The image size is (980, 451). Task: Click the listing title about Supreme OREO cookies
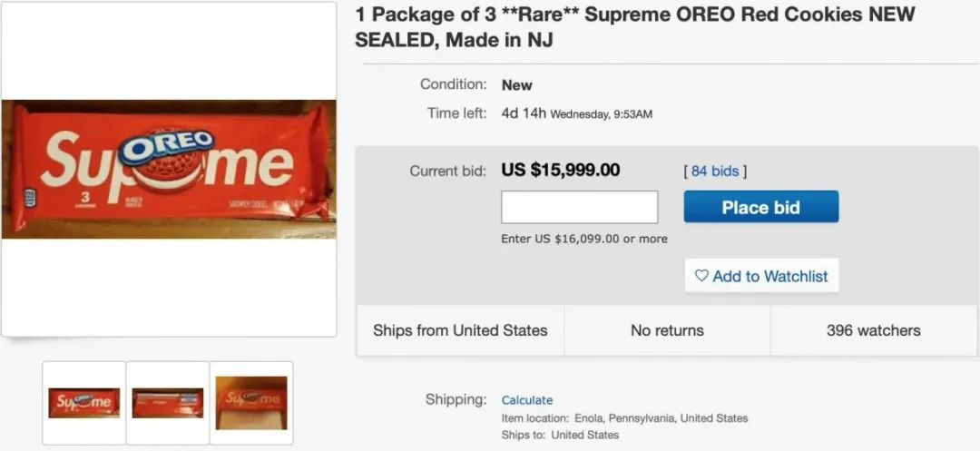click(634, 27)
